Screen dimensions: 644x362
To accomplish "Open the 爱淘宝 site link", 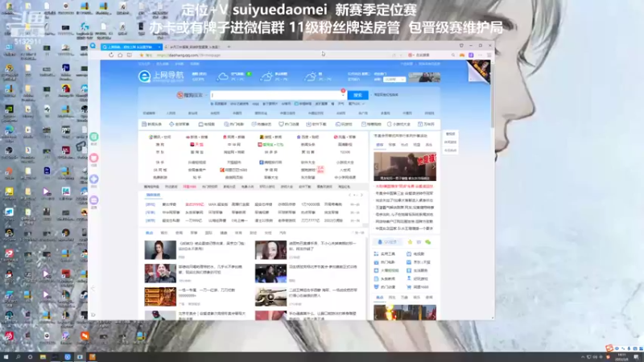I will 270,145.
